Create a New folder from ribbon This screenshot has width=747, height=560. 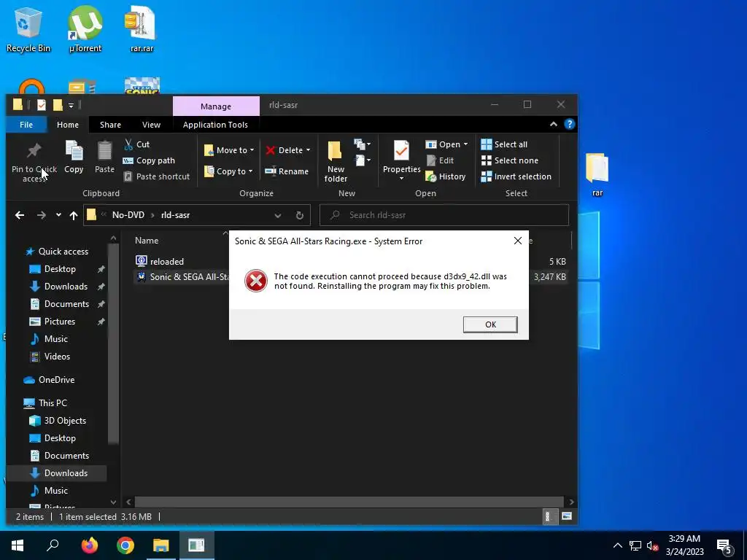(336, 162)
